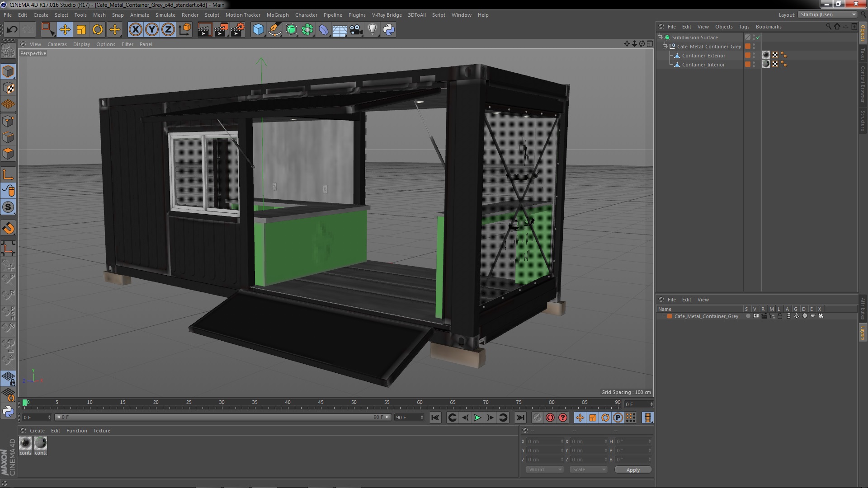Select the Rotate tool
This screenshot has width=868, height=488.
click(x=98, y=30)
